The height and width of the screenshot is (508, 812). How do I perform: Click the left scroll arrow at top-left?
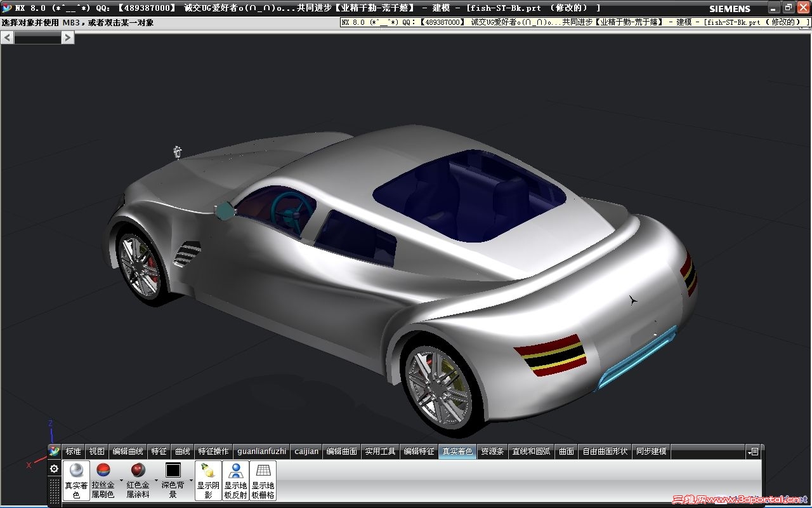[x=8, y=37]
